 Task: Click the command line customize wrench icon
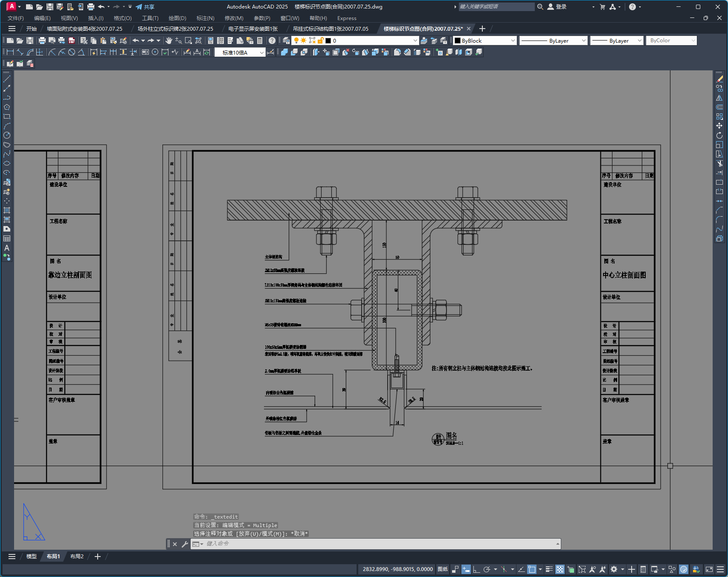click(185, 544)
